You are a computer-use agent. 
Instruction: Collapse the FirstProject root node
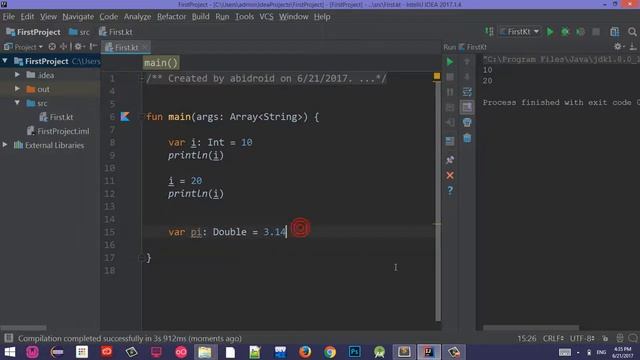click(x=5, y=61)
